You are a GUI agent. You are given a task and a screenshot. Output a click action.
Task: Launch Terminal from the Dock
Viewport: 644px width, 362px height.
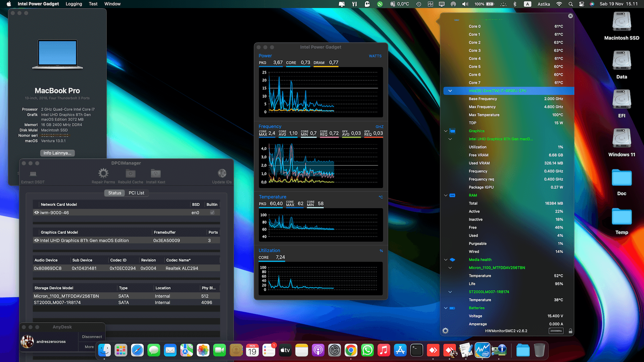pos(417,351)
